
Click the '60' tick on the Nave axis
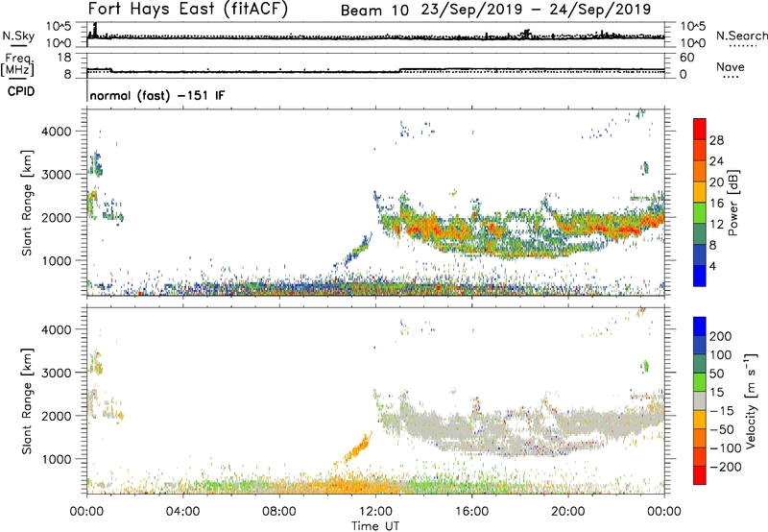click(x=687, y=58)
